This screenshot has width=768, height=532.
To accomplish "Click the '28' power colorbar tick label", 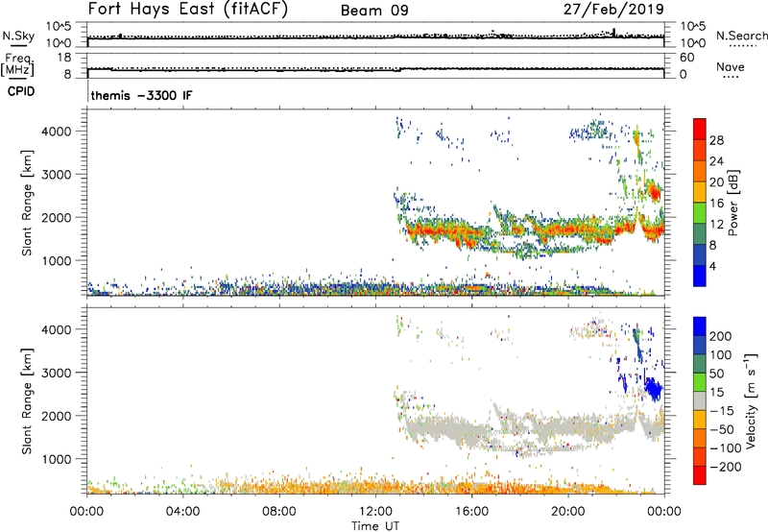I will point(716,140).
